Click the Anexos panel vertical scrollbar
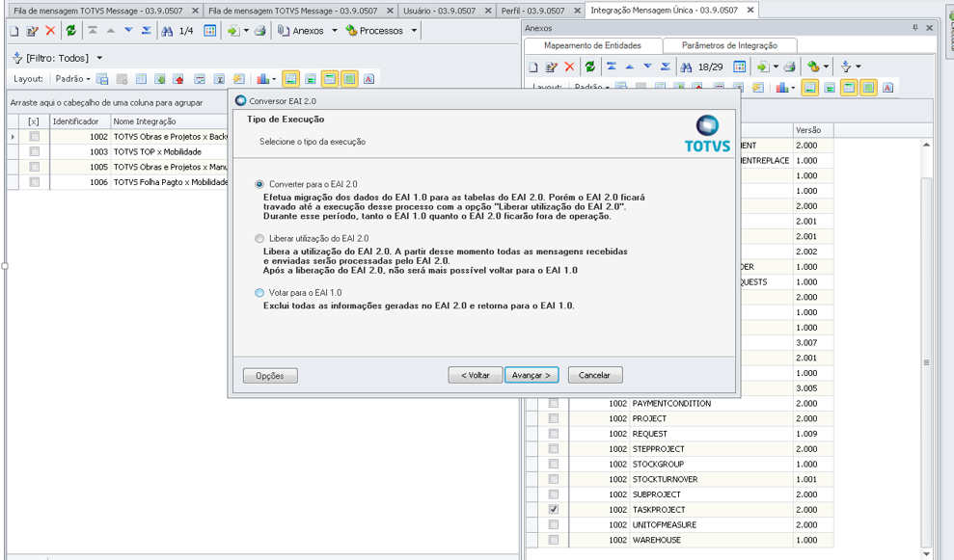954x560 pixels. pyautogui.click(x=926, y=361)
